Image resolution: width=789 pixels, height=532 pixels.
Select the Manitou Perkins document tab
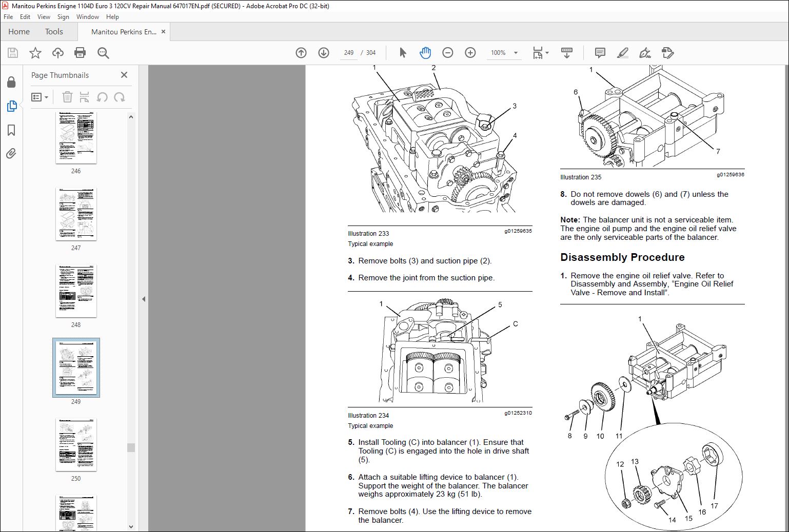coord(123,32)
